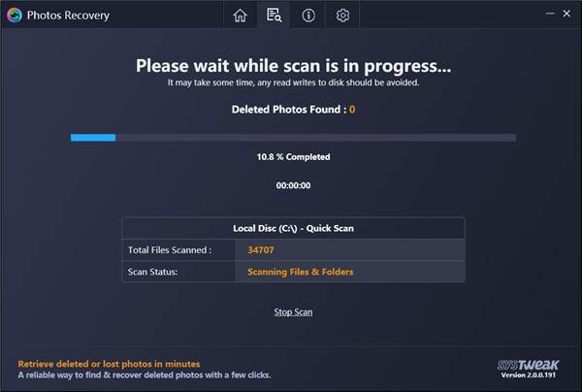
Task: Click the 'Version 2.0.0.191' text
Action: (x=529, y=375)
